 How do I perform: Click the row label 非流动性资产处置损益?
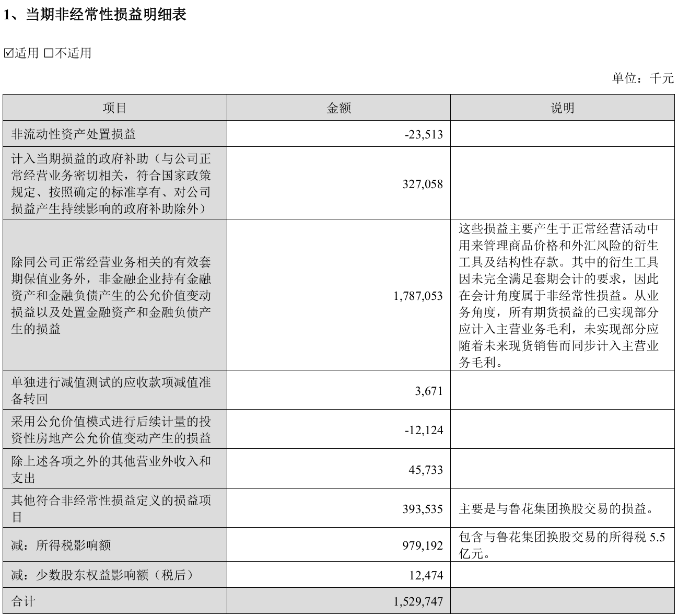(x=74, y=134)
